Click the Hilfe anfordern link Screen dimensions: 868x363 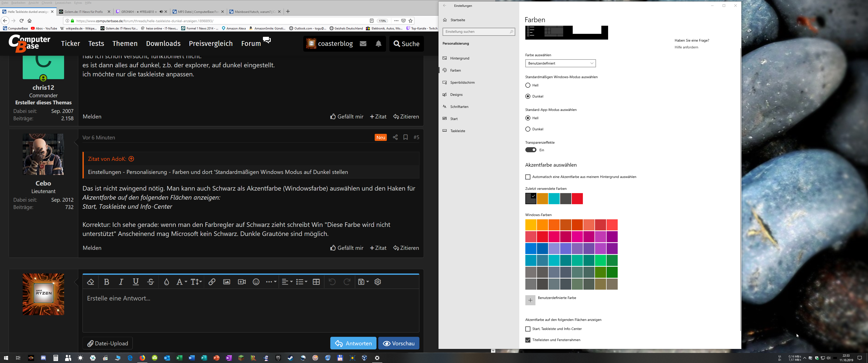(x=686, y=47)
